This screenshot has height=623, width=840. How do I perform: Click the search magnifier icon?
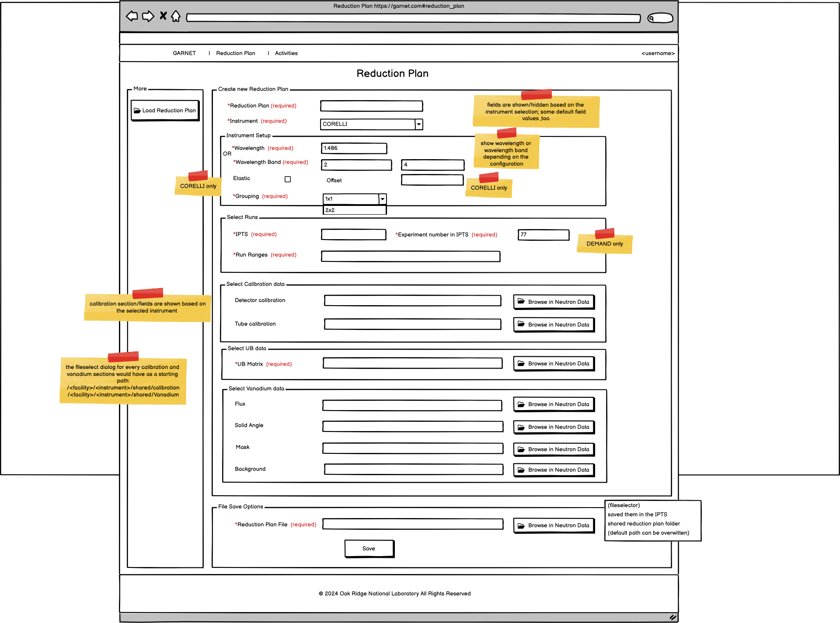click(x=652, y=18)
